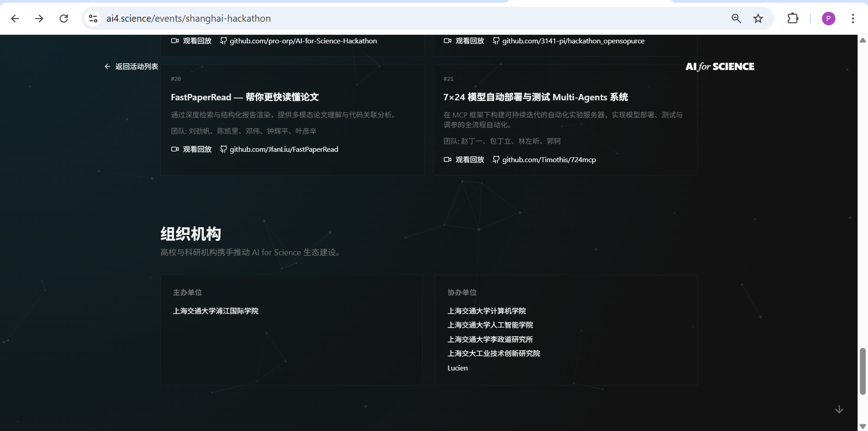Open site information icon in address bar
The width and height of the screenshot is (868, 431).
click(x=93, y=19)
